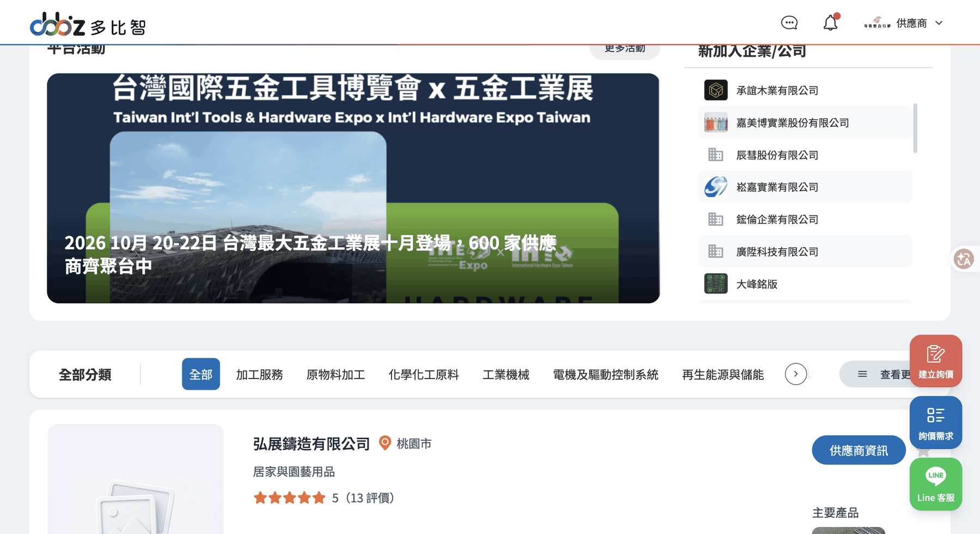Open the Line 客服 support button
The image size is (980, 534).
coord(936,484)
